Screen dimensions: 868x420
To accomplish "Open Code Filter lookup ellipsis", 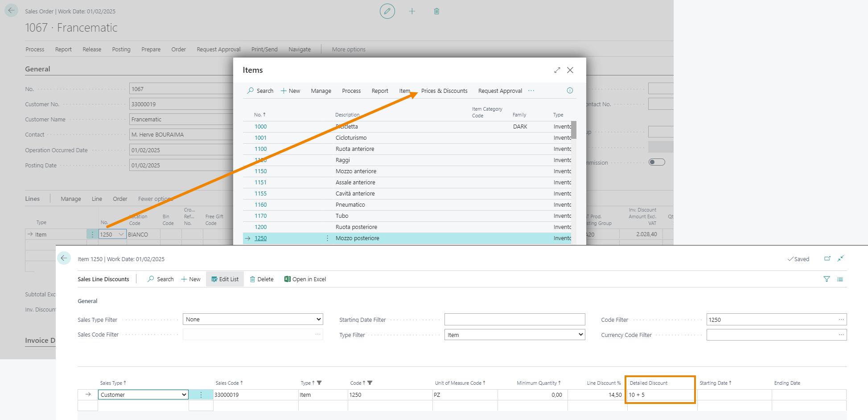I will click(841, 320).
